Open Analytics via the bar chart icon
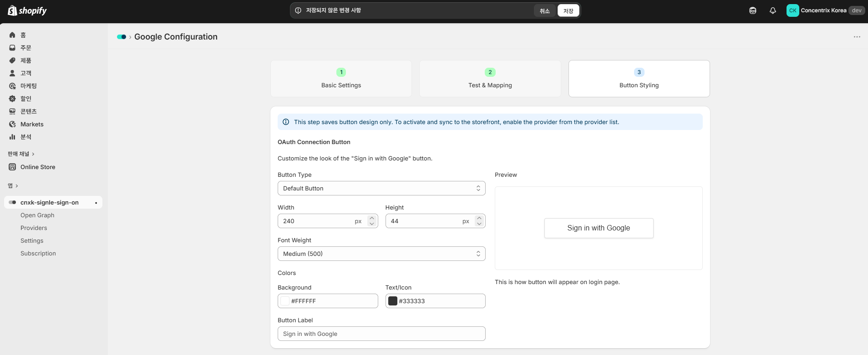This screenshot has width=868, height=355. 12,137
